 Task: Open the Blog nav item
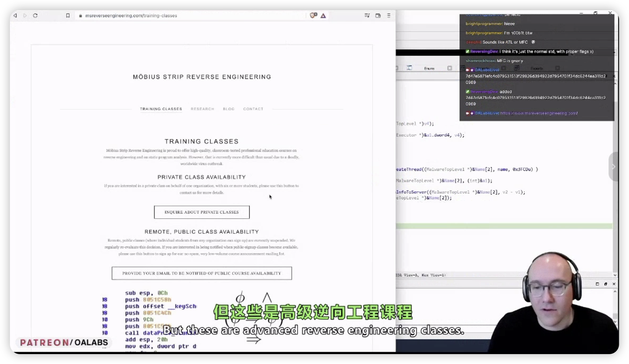coord(229,109)
